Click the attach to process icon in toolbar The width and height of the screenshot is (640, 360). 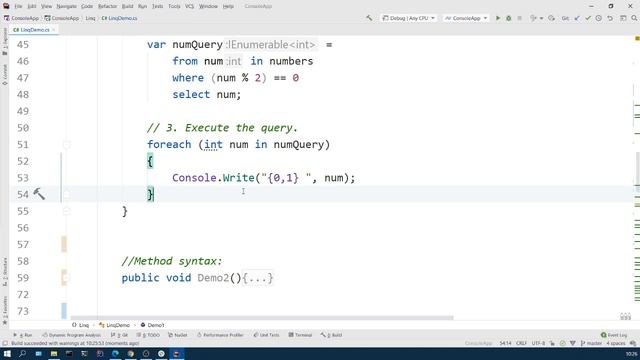[x=551, y=18]
